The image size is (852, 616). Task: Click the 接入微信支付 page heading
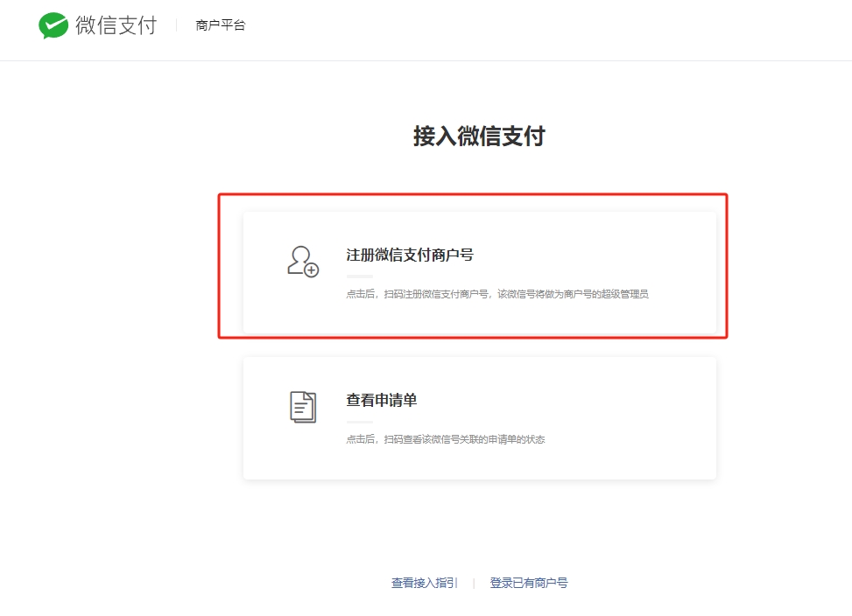[479, 136]
